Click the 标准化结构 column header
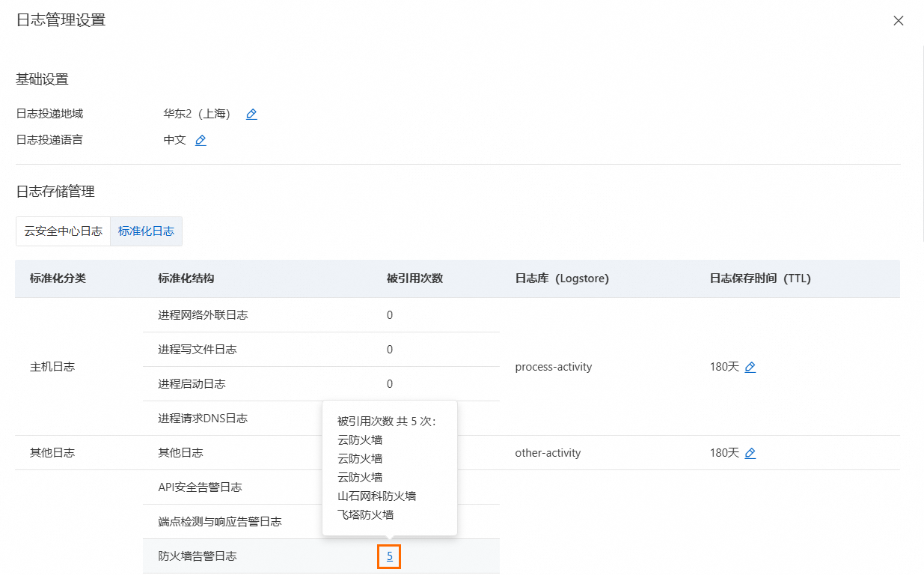This screenshot has height=575, width=924. pyautogui.click(x=186, y=279)
